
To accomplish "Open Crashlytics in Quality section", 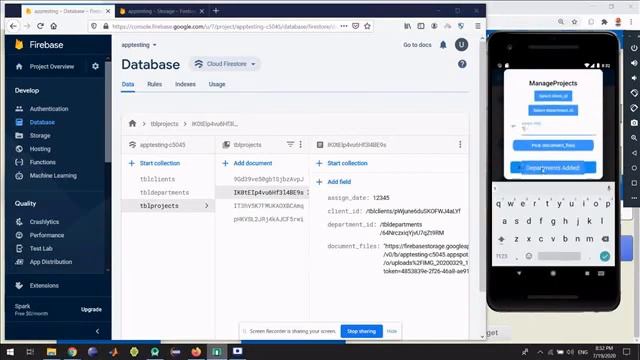I will tap(44, 222).
